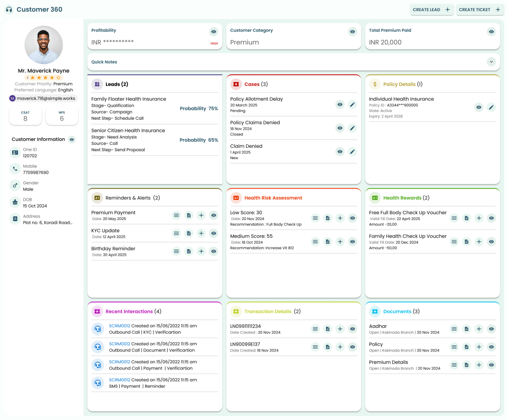508x420 pixels.
Task: Click the Reminders & Alerts calendar icon
Action: coord(97,197)
